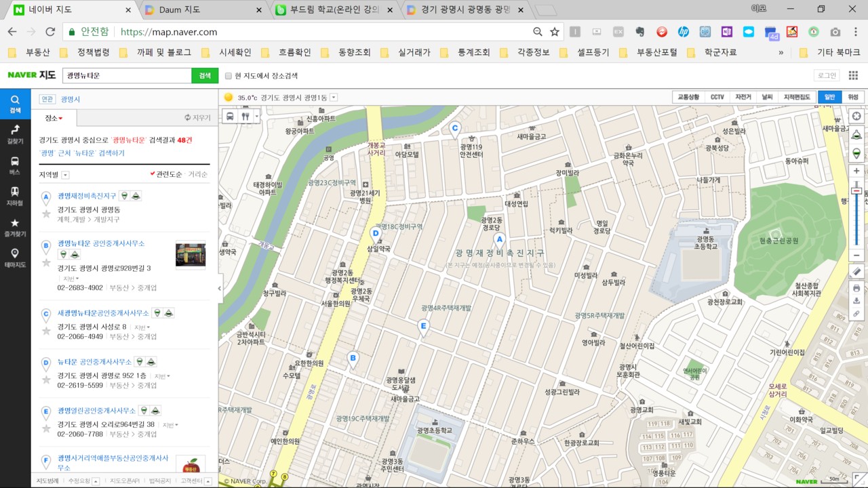
Task: Zoom in with the plus button
Action: [856, 171]
